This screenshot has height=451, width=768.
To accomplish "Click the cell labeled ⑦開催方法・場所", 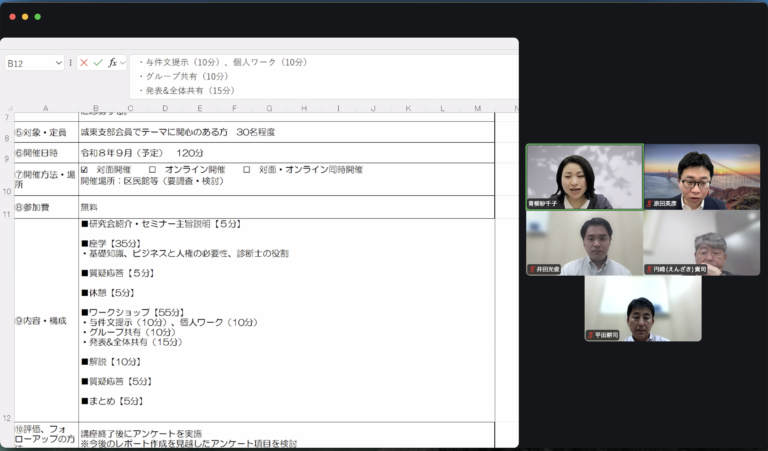I will pyautogui.click(x=47, y=179).
